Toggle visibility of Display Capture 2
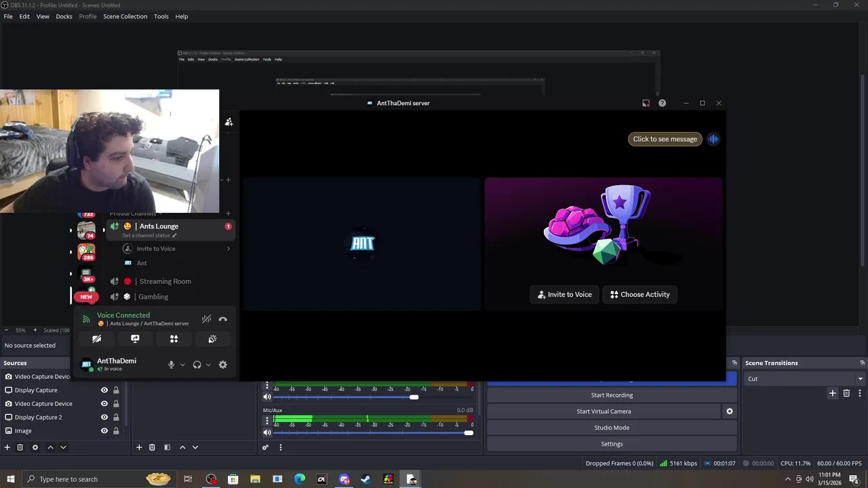The height and width of the screenshot is (488, 868). click(104, 417)
